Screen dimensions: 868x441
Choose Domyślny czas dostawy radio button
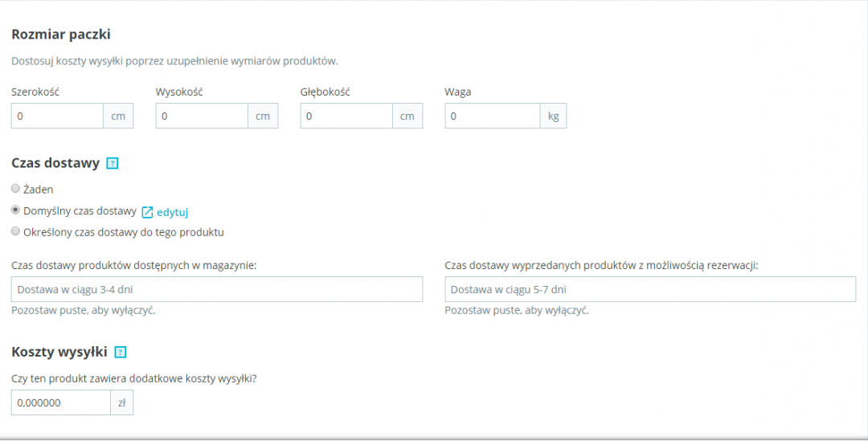click(x=16, y=210)
